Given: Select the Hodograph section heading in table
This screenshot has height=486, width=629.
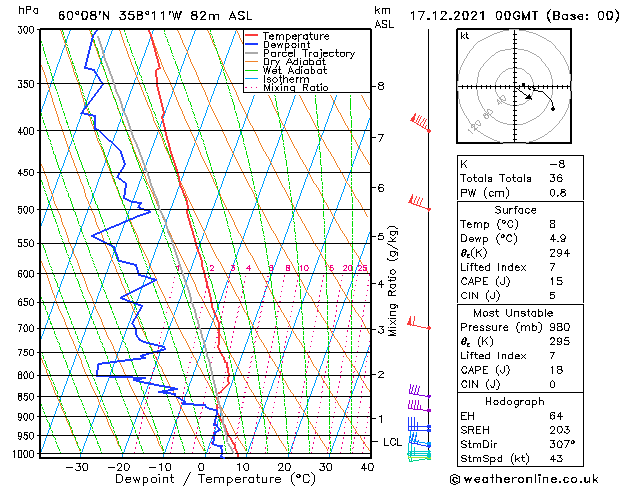Looking at the screenshot, I should [513, 400].
